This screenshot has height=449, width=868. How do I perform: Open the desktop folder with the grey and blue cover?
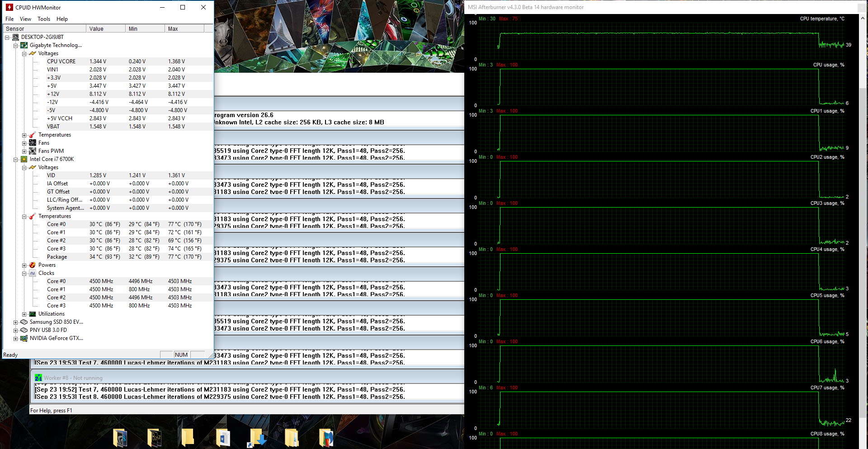120,438
